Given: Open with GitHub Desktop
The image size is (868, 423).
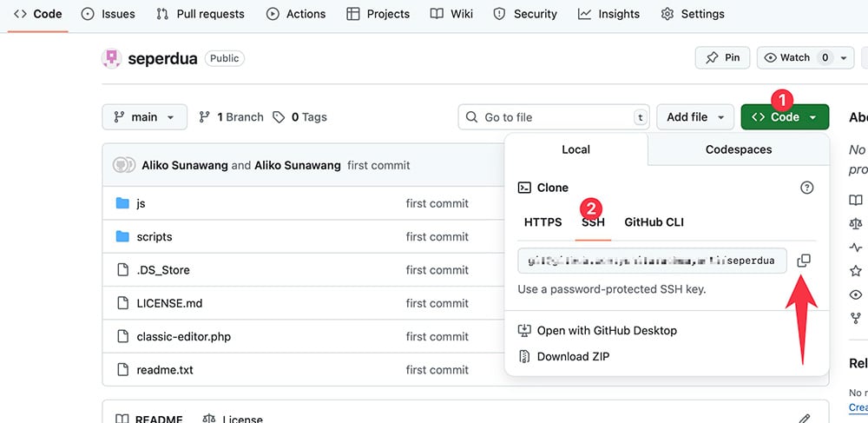Looking at the screenshot, I should [x=598, y=331].
